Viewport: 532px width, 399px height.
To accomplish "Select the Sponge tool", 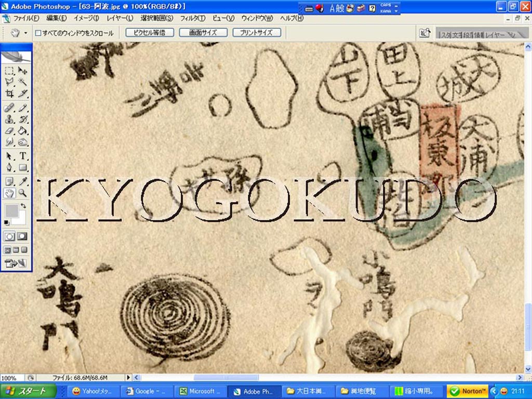I will pyautogui.click(x=22, y=142).
